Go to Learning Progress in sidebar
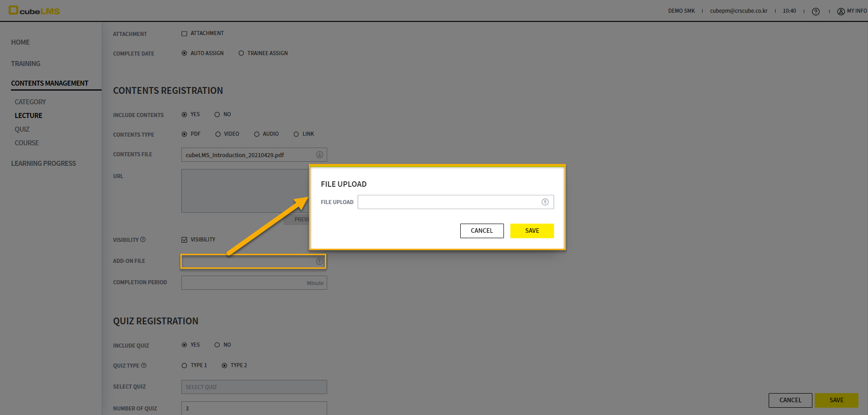Screen dimensions: 868x415 (43, 164)
